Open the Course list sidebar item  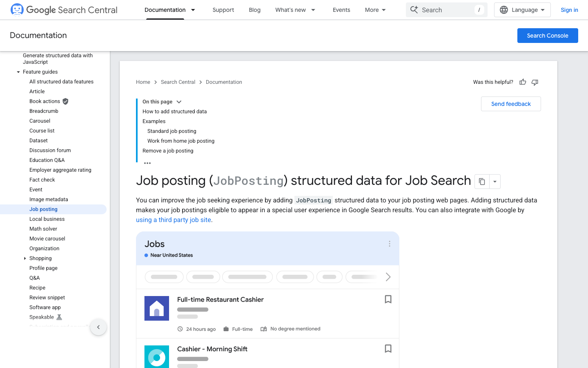pos(42,131)
